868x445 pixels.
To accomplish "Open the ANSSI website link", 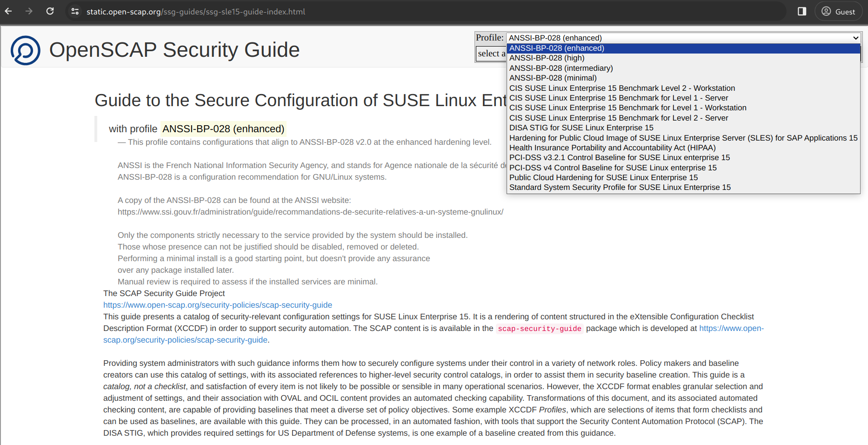I will tap(310, 212).
